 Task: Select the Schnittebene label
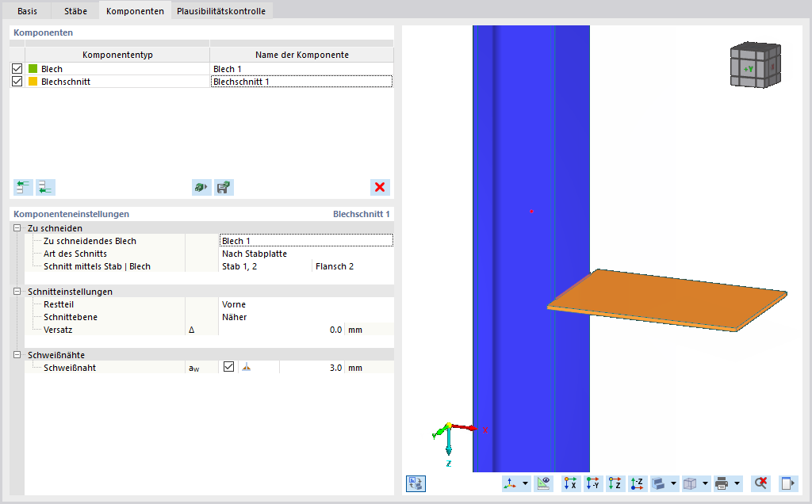click(71, 317)
